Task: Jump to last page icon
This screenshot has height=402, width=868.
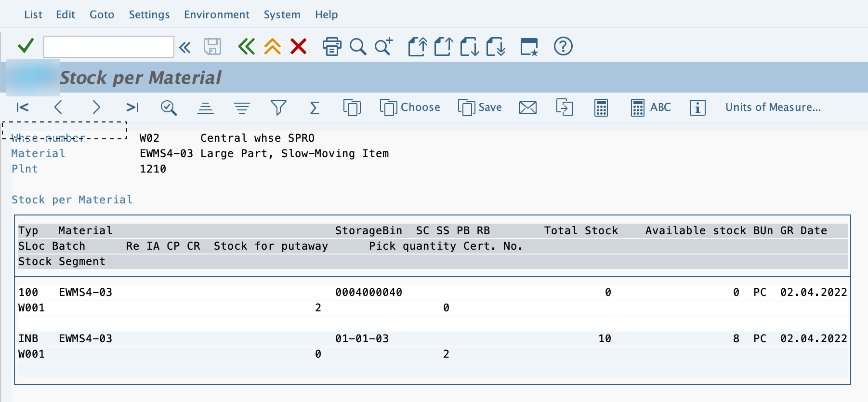Action: pos(495,47)
